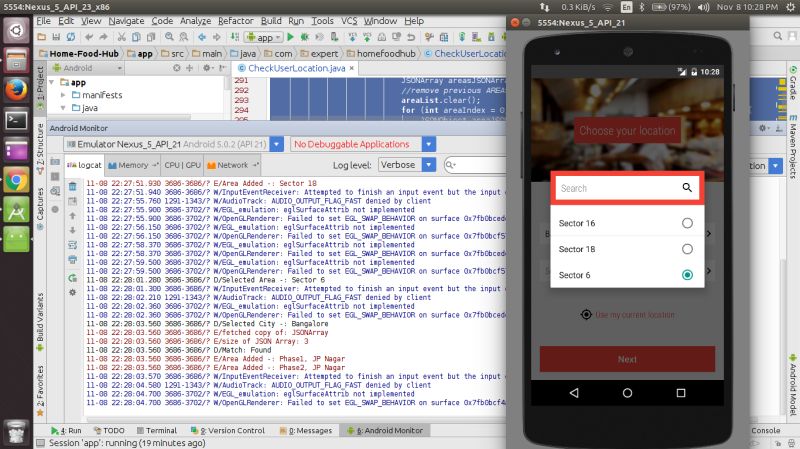Launch Firefox from the Ubuntu dock
Screen dimensions: 800x449
16,90
